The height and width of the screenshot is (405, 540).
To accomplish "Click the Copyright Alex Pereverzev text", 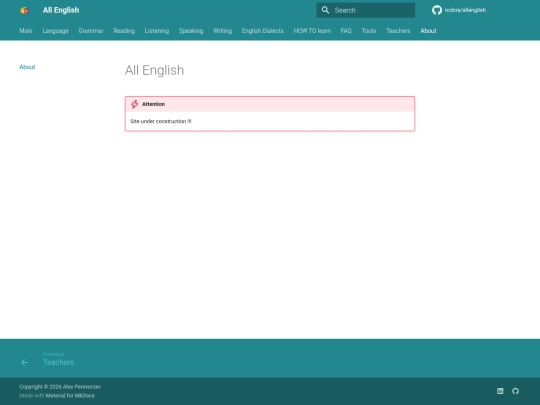I will [x=60, y=387].
